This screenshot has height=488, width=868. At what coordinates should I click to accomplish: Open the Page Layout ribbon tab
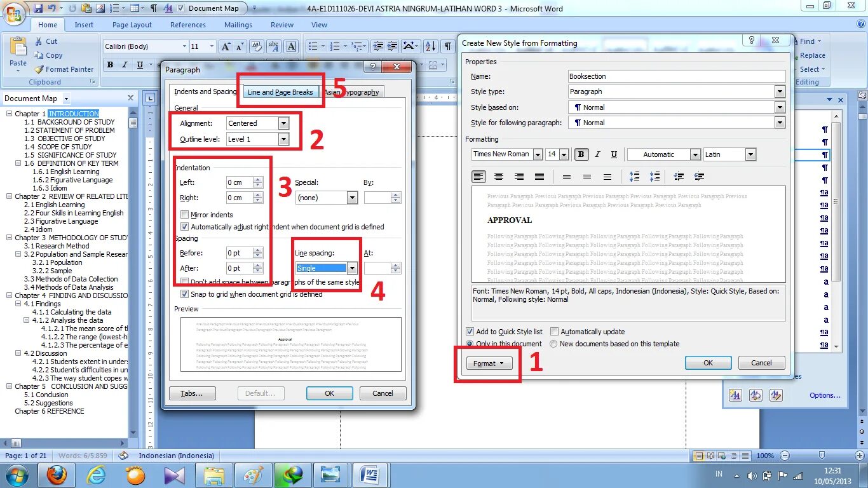tap(132, 25)
